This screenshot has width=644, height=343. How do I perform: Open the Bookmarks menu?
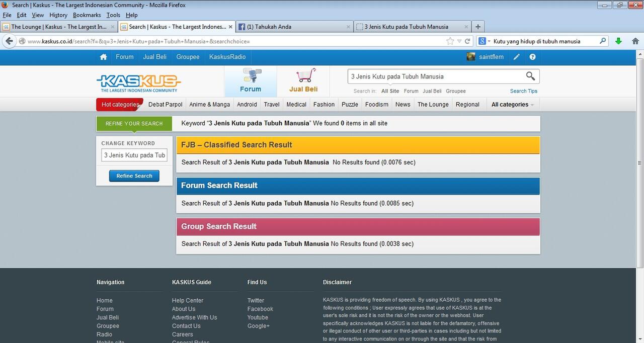click(x=87, y=15)
